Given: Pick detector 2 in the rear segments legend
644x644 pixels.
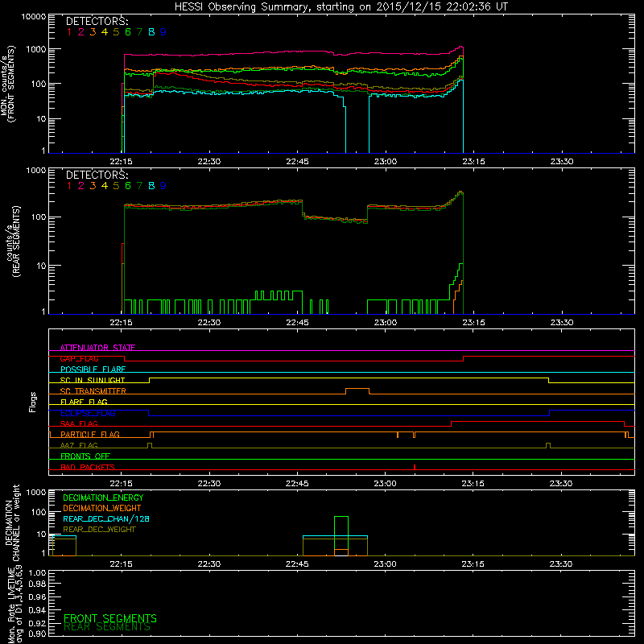Looking at the screenshot, I should tap(81, 186).
